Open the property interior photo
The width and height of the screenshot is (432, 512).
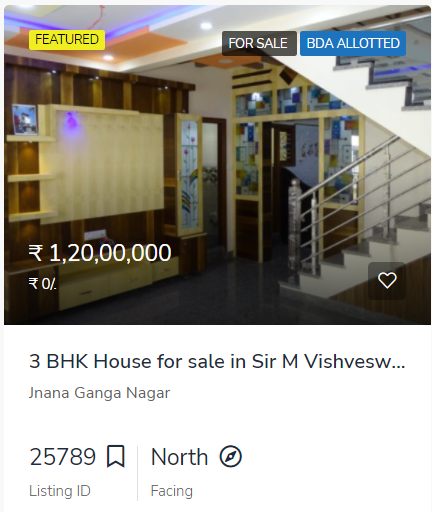tap(217, 165)
